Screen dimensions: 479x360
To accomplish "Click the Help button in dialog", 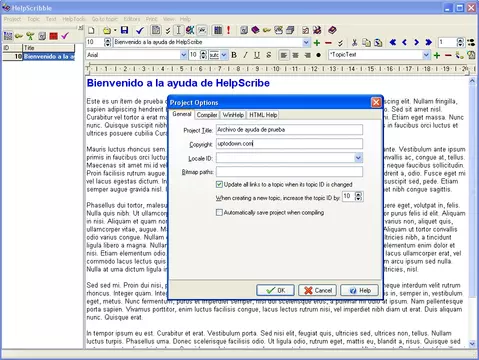I will point(359,290).
